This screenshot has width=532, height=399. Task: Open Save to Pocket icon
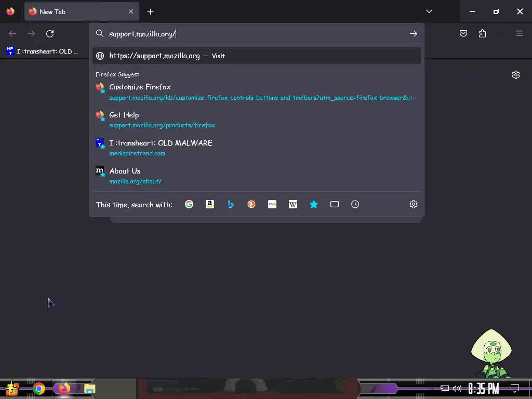(463, 33)
